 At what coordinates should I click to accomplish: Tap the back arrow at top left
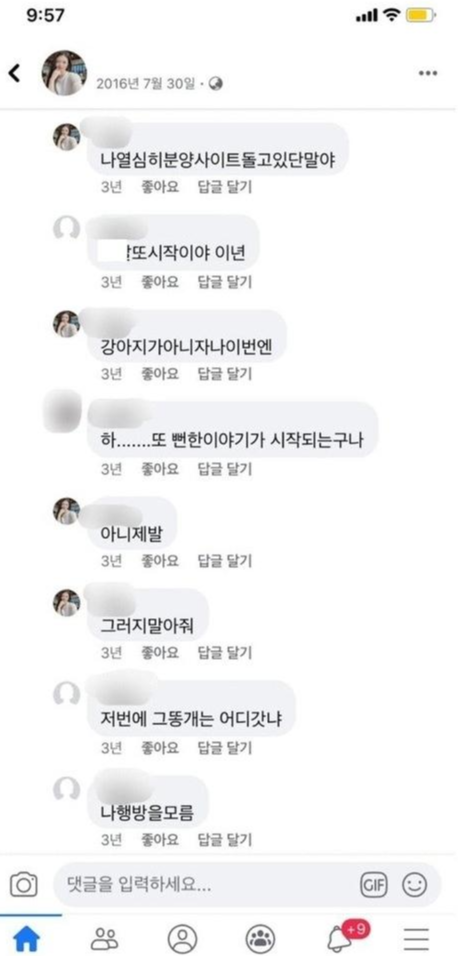click(x=13, y=73)
